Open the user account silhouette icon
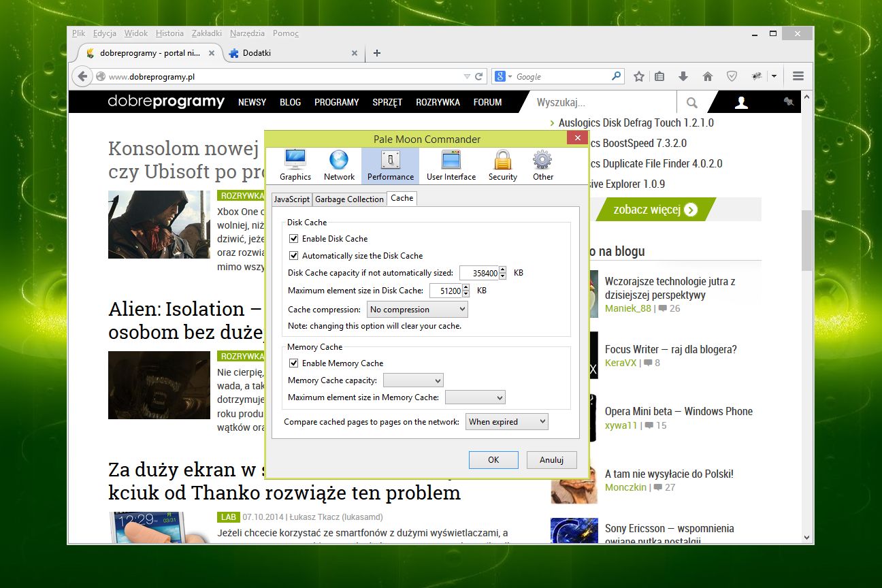Image resolution: width=882 pixels, height=588 pixels. point(742,103)
